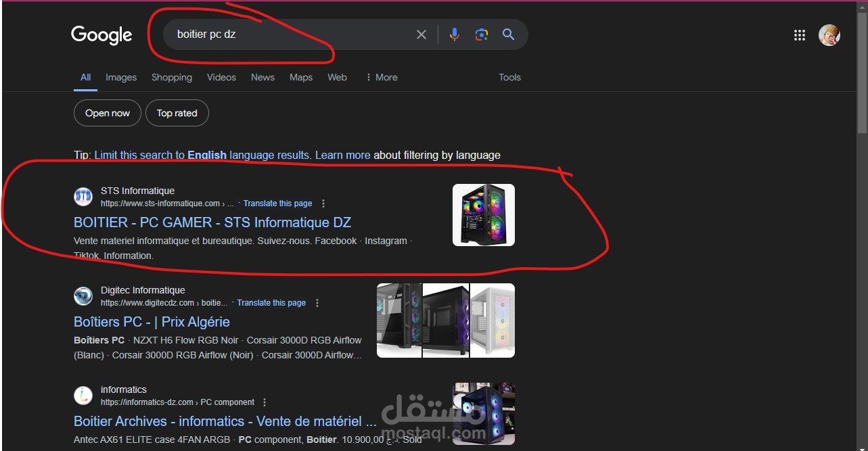Screen dimensions: 868x451
Task: Start voice search with microphone icon
Action: click(455, 34)
